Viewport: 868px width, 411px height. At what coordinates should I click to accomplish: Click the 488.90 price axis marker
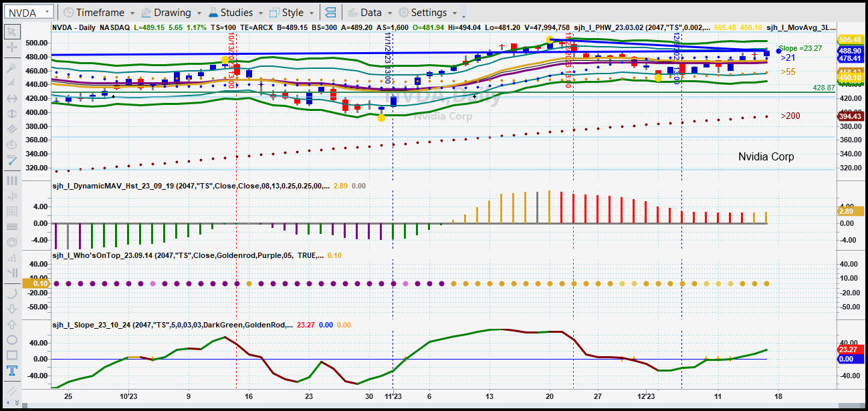click(849, 51)
